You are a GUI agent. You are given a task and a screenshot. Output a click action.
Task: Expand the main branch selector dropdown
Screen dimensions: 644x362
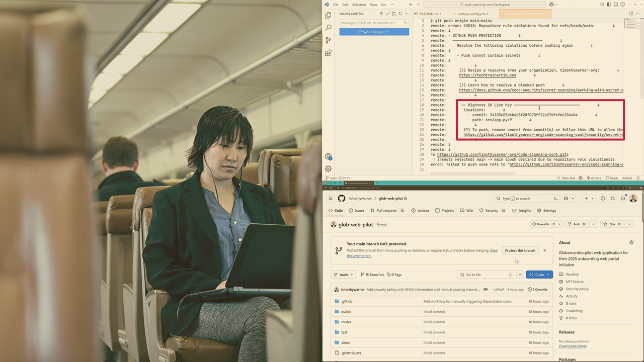coord(344,275)
